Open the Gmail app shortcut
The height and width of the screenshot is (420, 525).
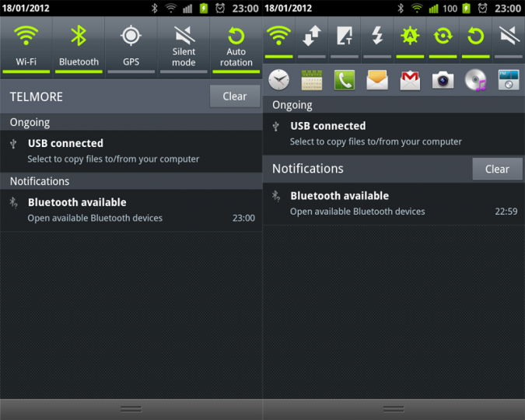pyautogui.click(x=410, y=81)
